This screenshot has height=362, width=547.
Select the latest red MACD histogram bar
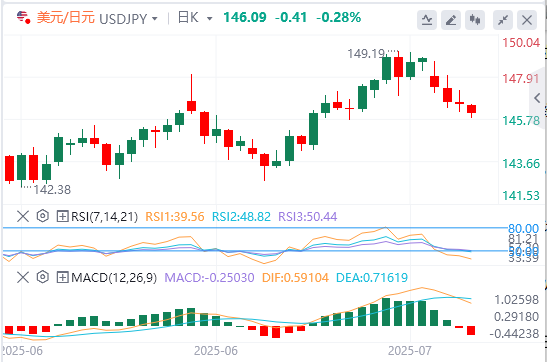coord(471,331)
